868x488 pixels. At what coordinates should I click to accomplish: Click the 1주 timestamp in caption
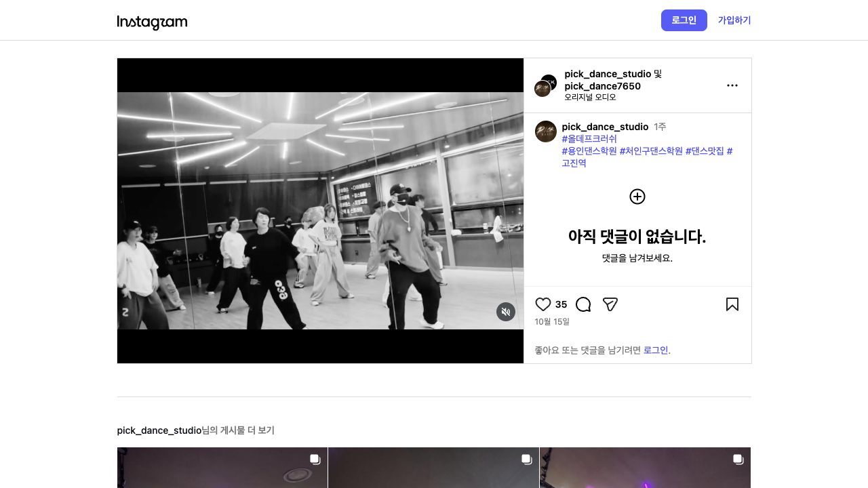point(660,127)
